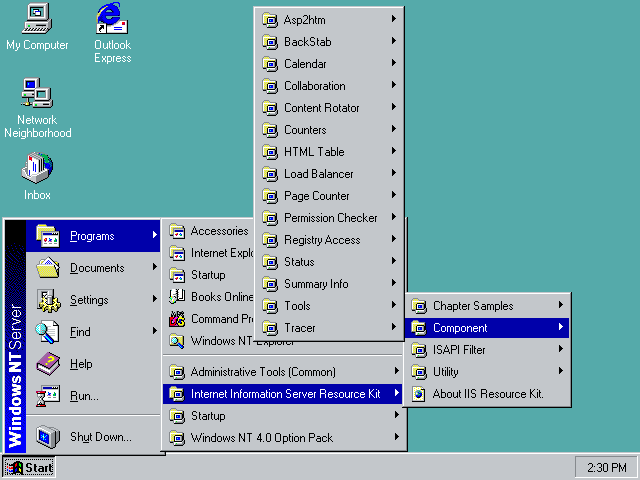Viewport: 640px width, 480px height.
Task: Click the BackStab folder icon
Action: (x=270, y=42)
